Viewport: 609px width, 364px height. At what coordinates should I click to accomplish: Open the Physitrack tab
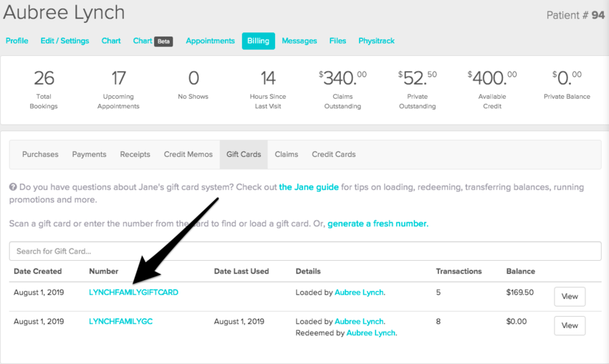pos(376,41)
